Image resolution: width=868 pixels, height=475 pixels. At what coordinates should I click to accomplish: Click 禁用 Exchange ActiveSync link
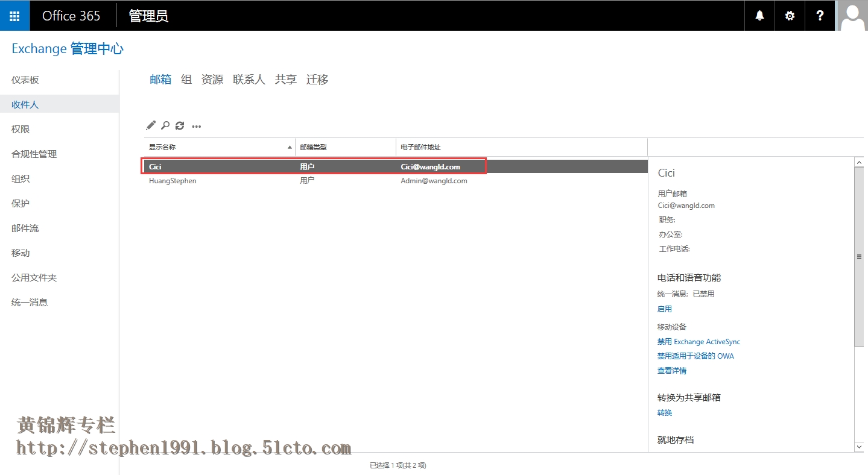[x=699, y=342]
